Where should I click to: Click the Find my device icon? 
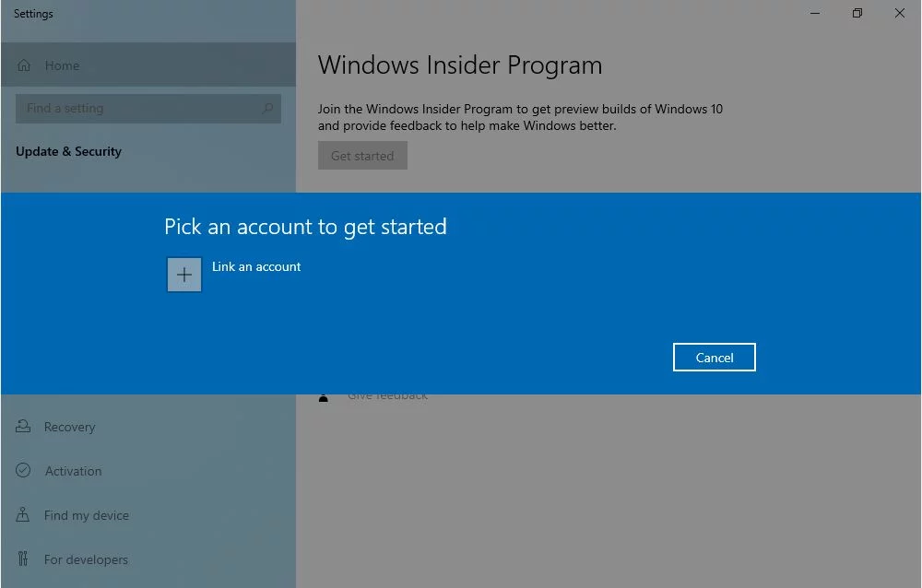pos(22,514)
